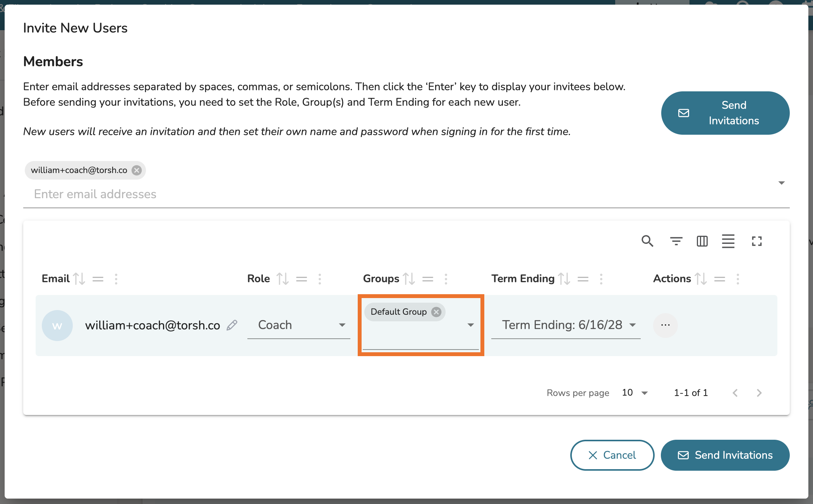Sort by Actions column arrows
The width and height of the screenshot is (813, 504).
701,279
